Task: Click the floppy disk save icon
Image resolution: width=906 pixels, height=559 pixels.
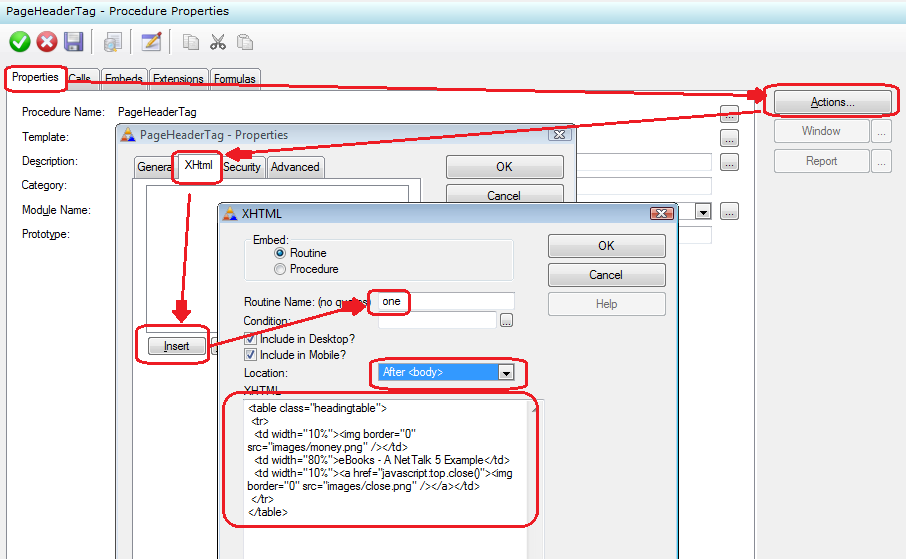Action: (x=73, y=42)
